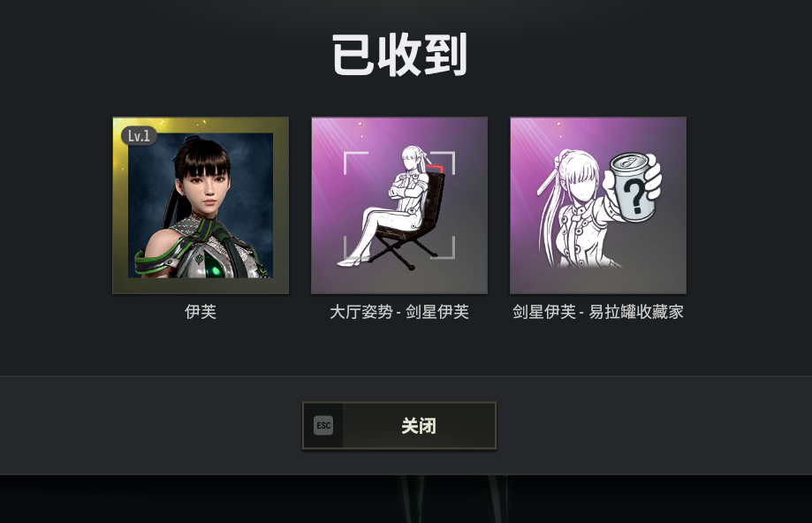Click the top-left white camera frame bracket
The height and width of the screenshot is (523, 812).
tap(356, 163)
